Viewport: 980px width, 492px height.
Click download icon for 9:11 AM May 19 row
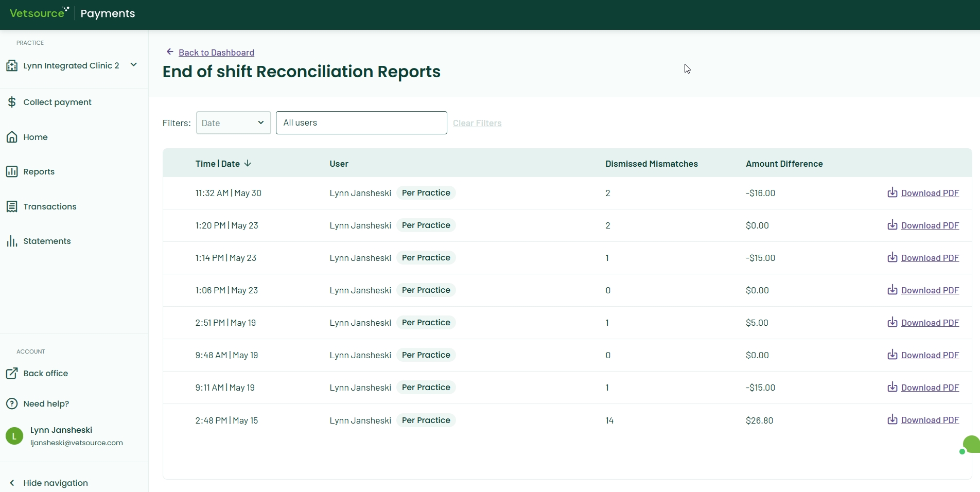point(892,387)
